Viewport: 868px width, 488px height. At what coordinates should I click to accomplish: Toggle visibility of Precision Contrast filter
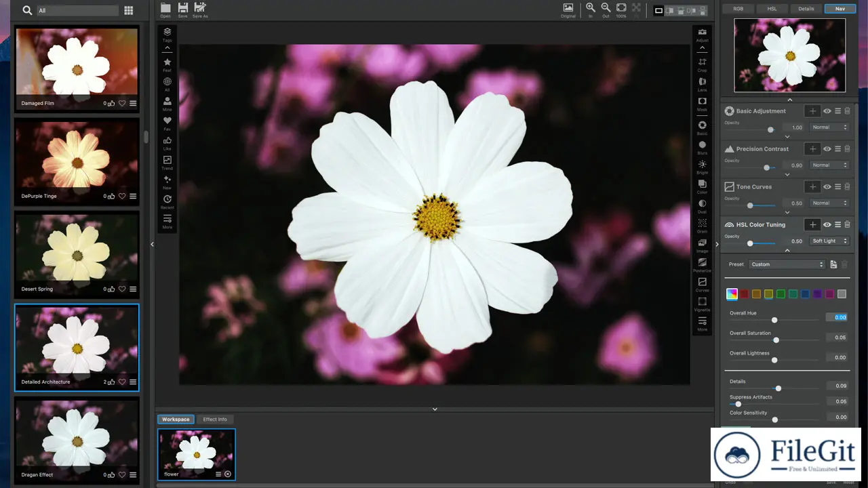(827, 149)
